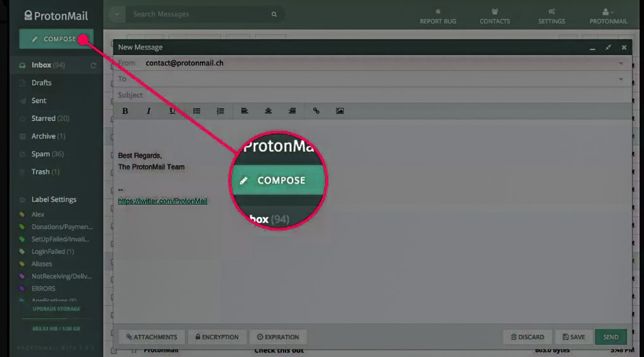
Task: Select the Donations/Payments label
Action: tap(62, 227)
